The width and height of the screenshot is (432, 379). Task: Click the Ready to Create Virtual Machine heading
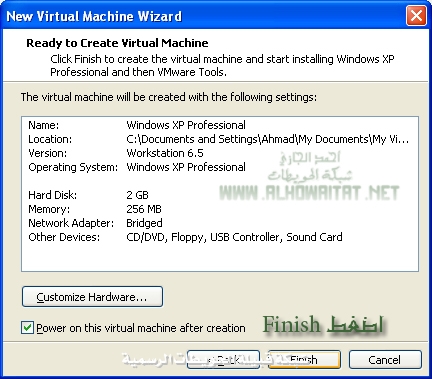117,43
